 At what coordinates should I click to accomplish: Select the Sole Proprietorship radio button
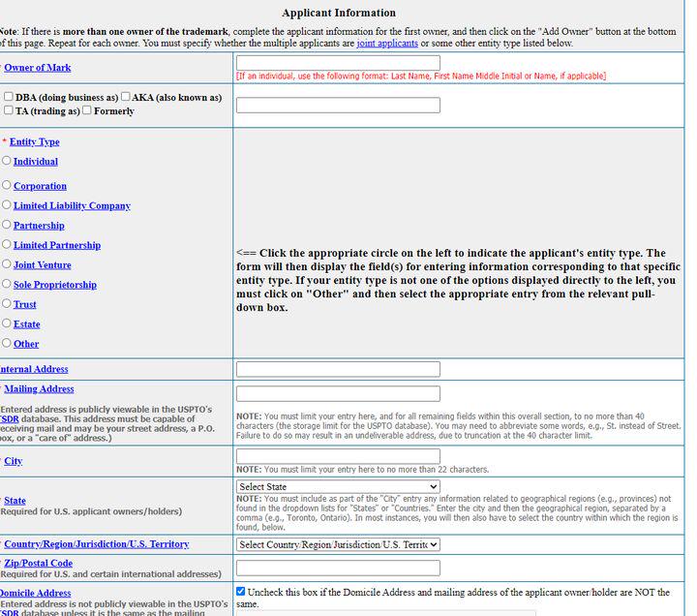click(6, 284)
